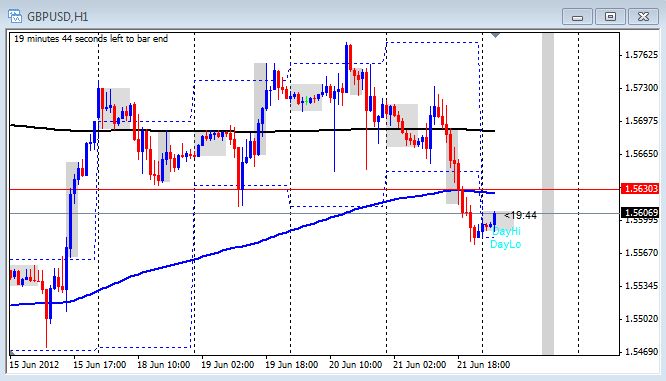Click the 1.56975 price scale value
666x381 pixels.
tap(641, 121)
